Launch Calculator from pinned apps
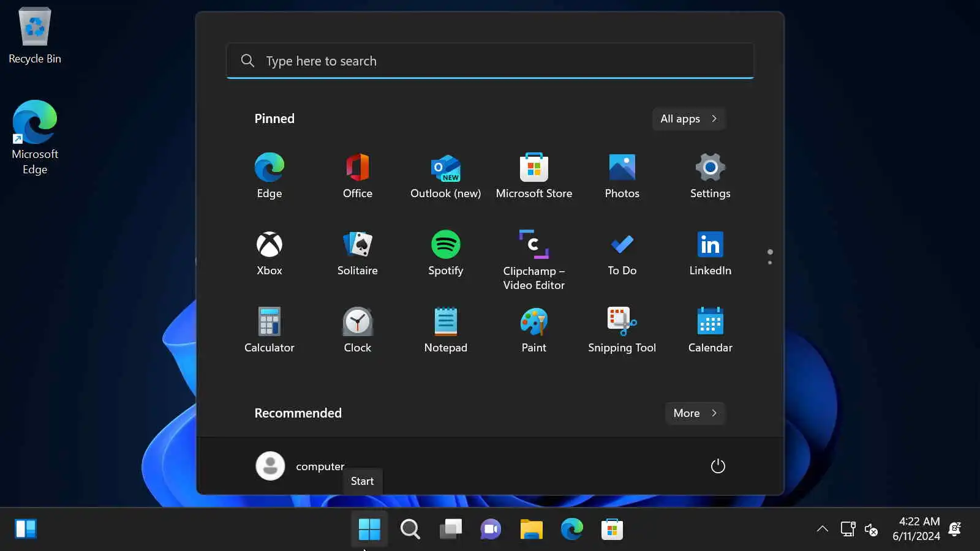 tap(269, 330)
